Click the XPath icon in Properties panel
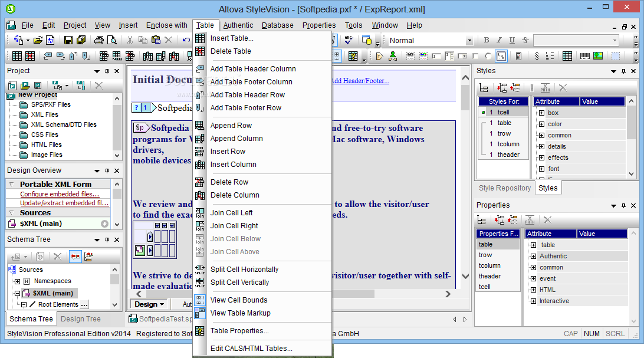 pyautogui.click(x=530, y=219)
